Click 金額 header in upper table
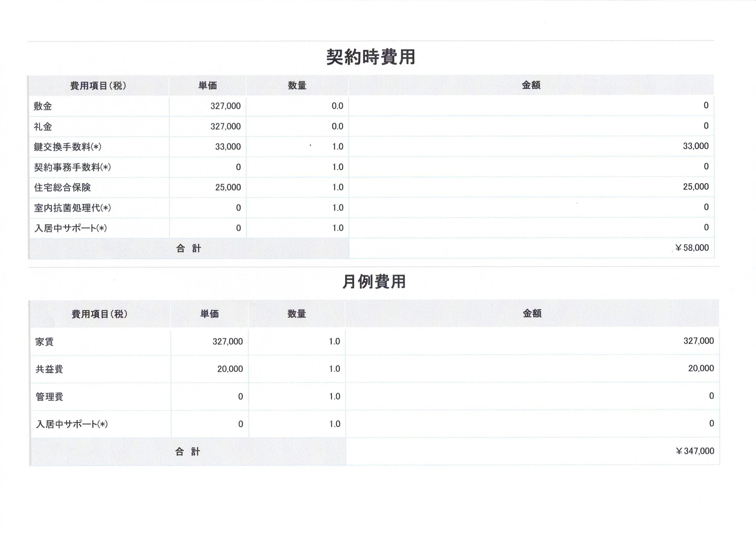756x533 pixels. coord(531,85)
